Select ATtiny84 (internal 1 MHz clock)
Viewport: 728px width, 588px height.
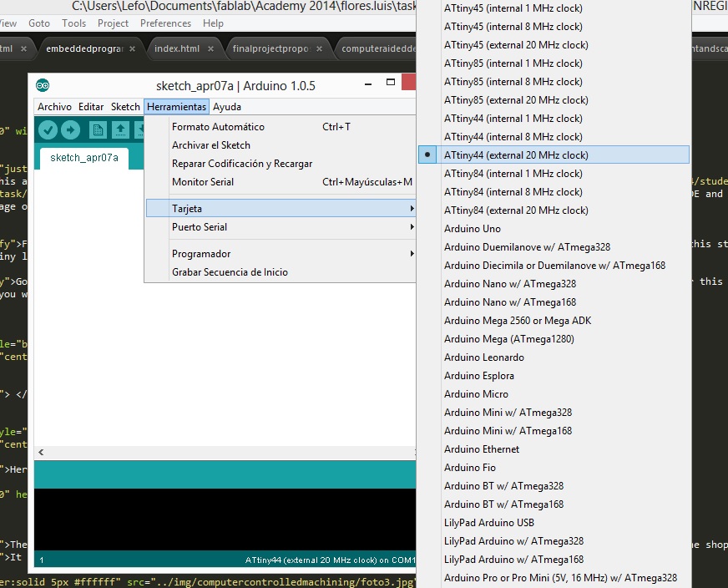[x=554, y=174]
